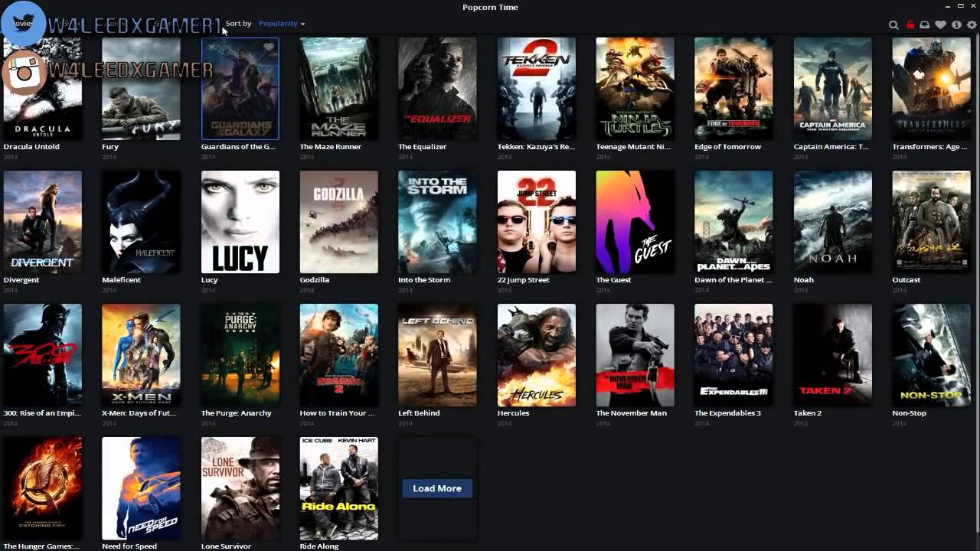Open the Into the Storm poster

pyautogui.click(x=437, y=222)
